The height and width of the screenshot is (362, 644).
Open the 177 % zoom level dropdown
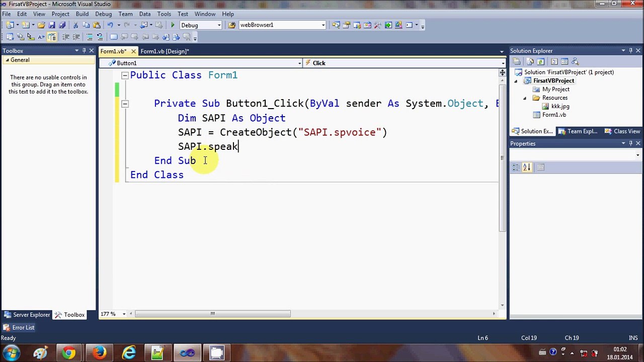[x=124, y=314]
